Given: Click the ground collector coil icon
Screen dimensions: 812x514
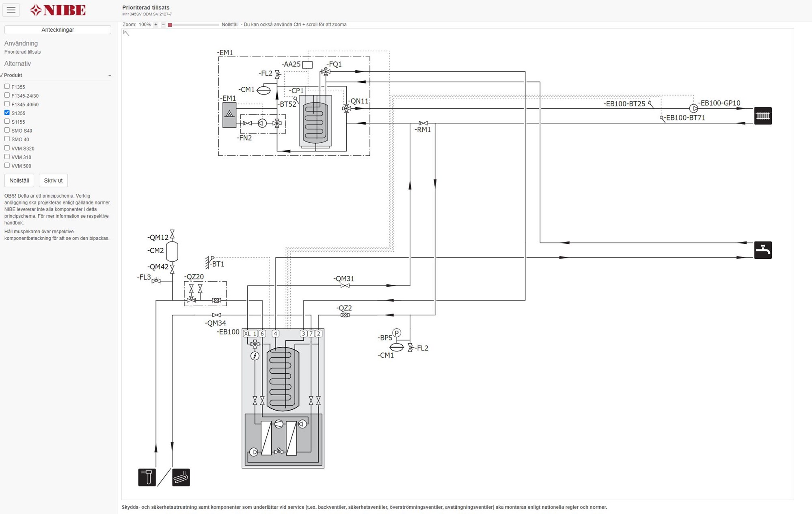Looking at the screenshot, I should pos(181,477).
